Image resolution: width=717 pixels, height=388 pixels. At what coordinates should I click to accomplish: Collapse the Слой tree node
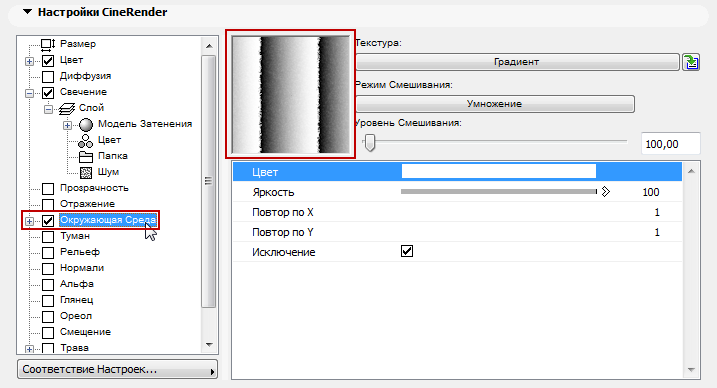tap(48, 109)
